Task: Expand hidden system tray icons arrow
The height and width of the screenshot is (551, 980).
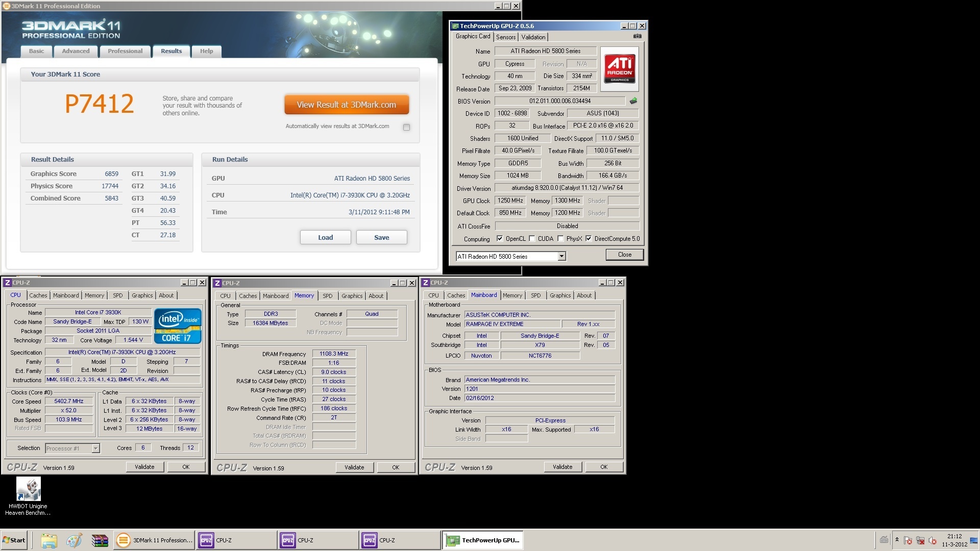Action: [x=897, y=540]
